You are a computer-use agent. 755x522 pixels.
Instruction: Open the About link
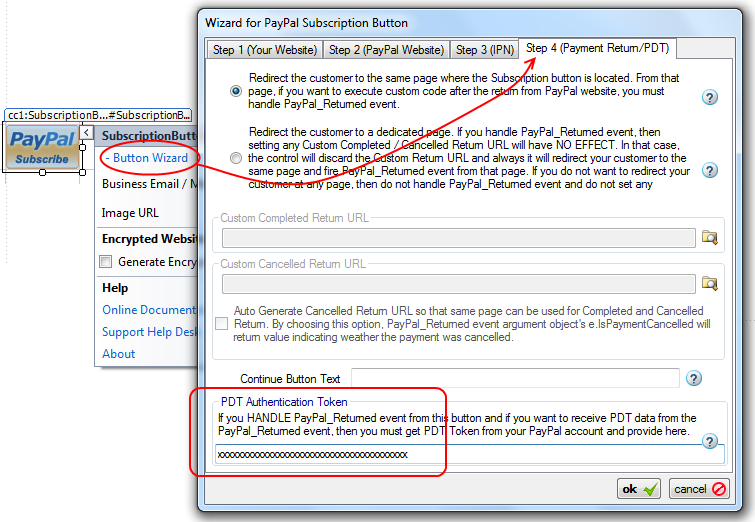tap(118, 354)
